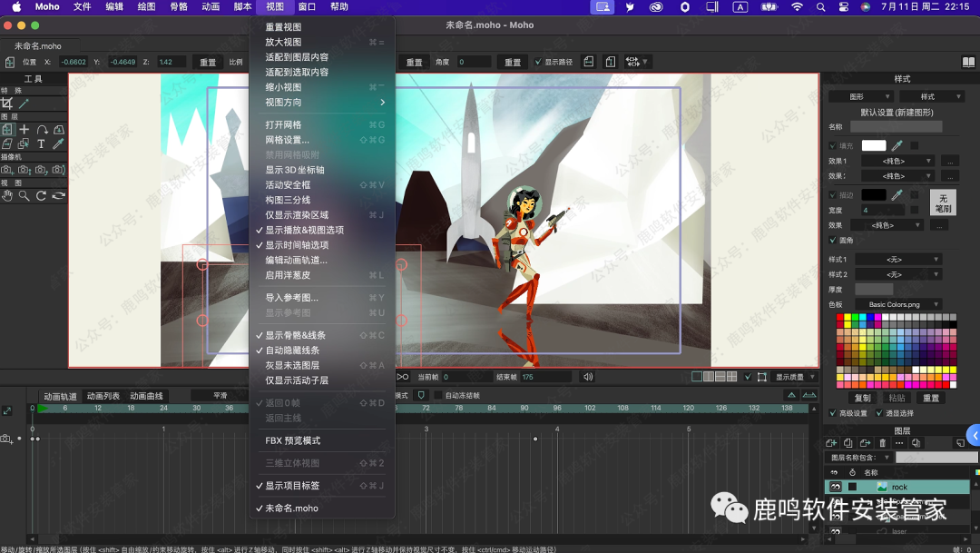Screen dimensions: 980x553
Task: Click the white fill color swatch
Action: point(873,145)
